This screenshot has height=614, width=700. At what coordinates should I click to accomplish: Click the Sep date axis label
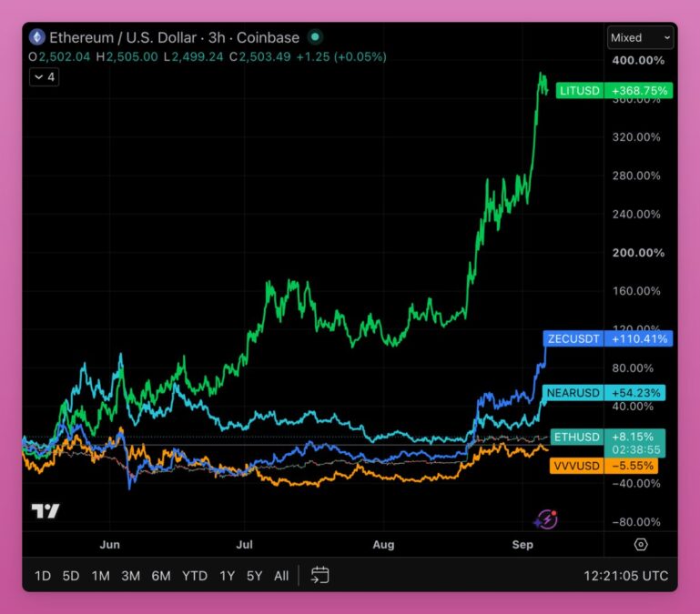pyautogui.click(x=522, y=544)
